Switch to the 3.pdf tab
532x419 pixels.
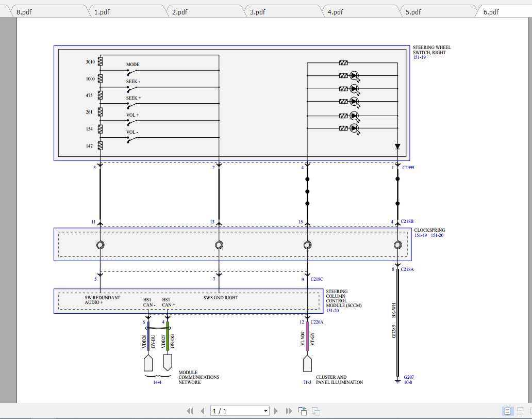point(258,12)
